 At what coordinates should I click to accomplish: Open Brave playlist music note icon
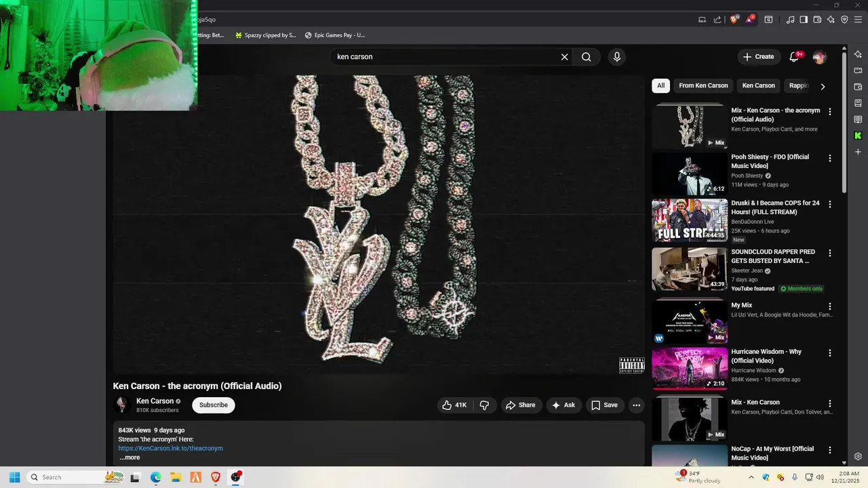pyautogui.click(x=790, y=20)
